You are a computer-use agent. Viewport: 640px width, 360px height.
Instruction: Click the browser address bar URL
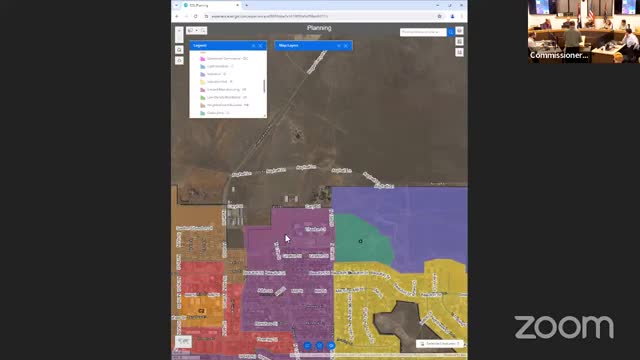[269, 16]
